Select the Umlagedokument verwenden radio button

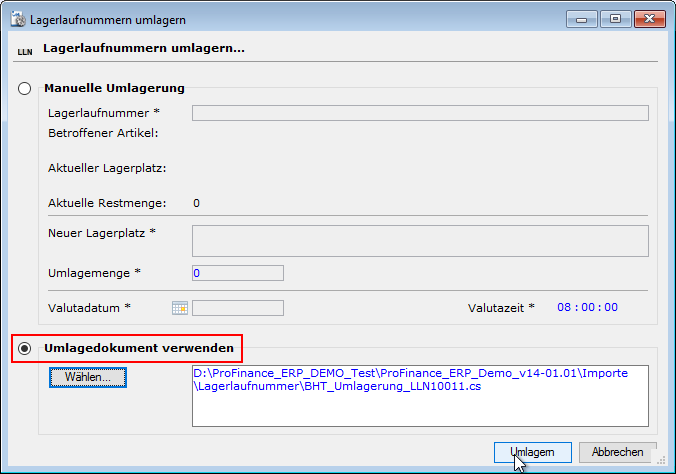[26, 348]
